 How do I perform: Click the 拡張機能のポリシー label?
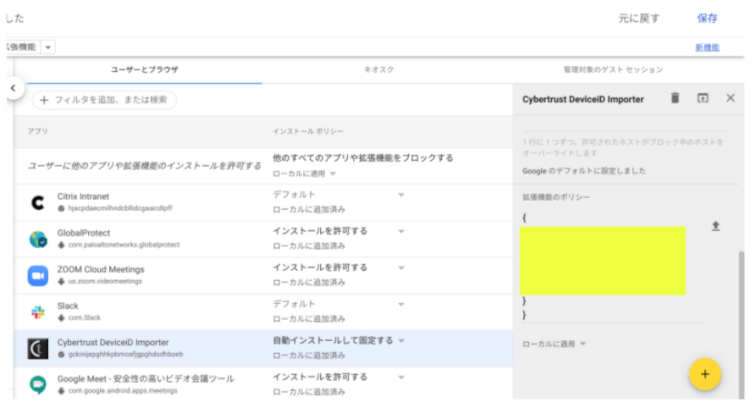(x=556, y=197)
